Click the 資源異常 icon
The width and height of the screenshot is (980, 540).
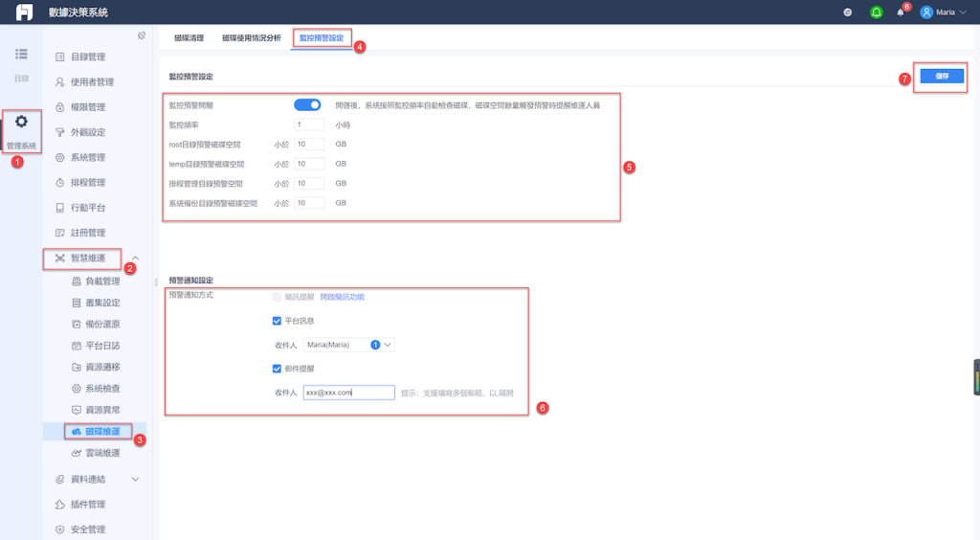[x=77, y=410]
